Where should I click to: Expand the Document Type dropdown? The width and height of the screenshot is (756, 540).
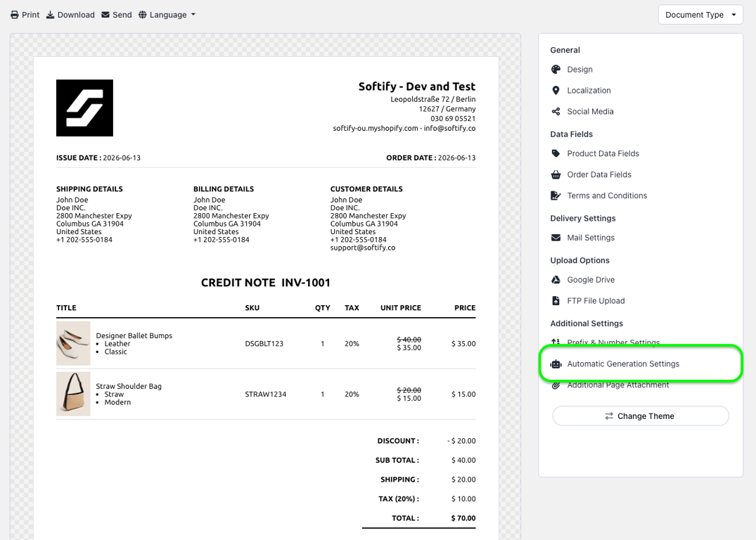(x=700, y=15)
